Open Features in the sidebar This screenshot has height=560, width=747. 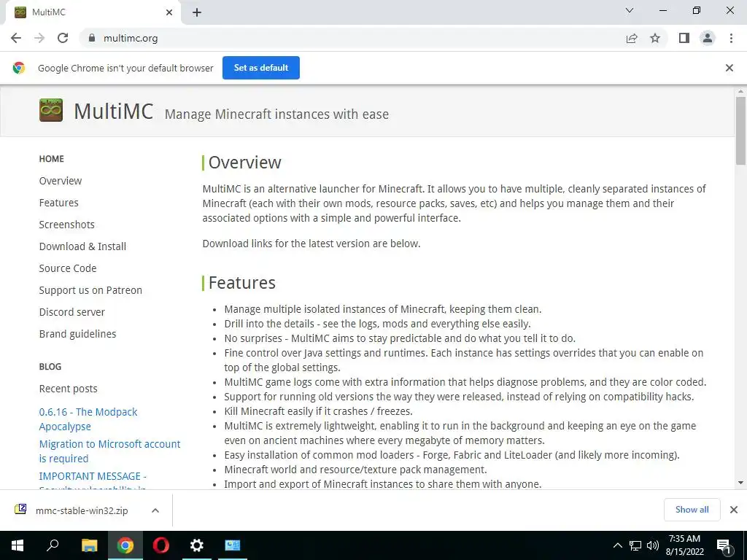(58, 203)
